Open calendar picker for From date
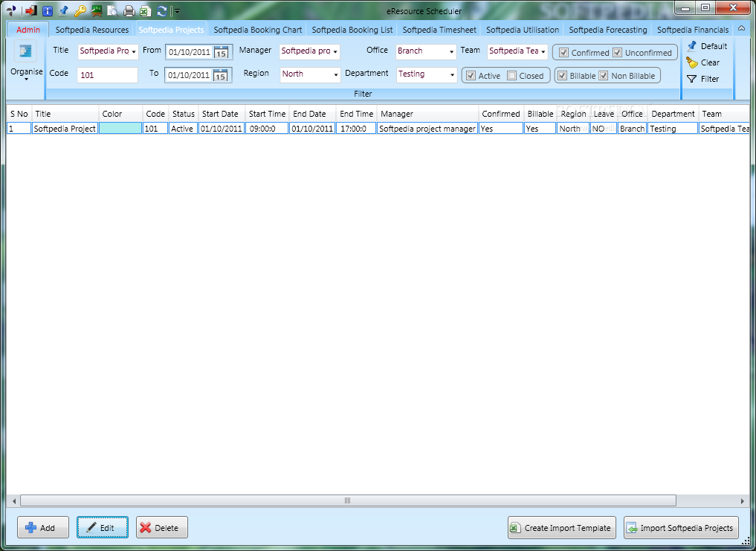Viewport: 756px width, 551px height. pos(221,51)
